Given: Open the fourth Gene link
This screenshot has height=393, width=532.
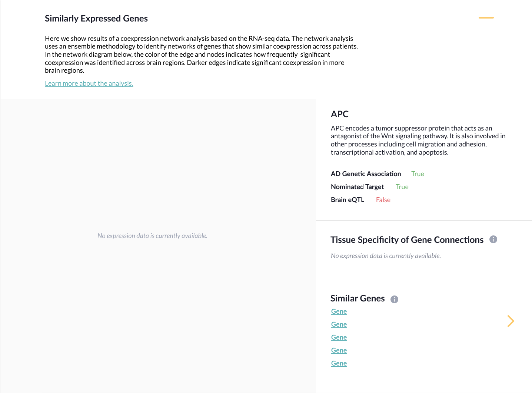Looking at the screenshot, I should [x=339, y=350].
